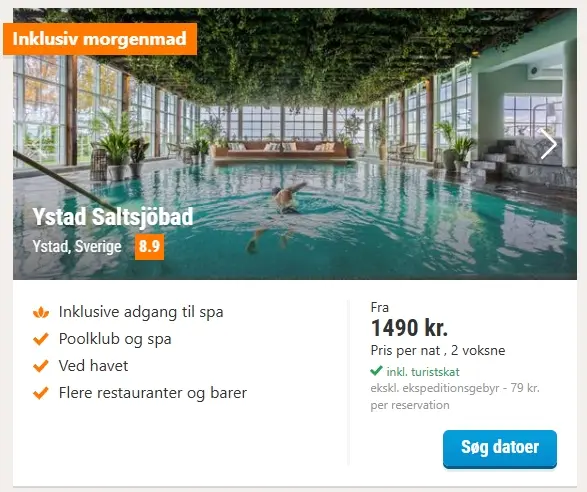The image size is (587, 492).
Task: Click the indoor pool photo
Action: pos(295,144)
